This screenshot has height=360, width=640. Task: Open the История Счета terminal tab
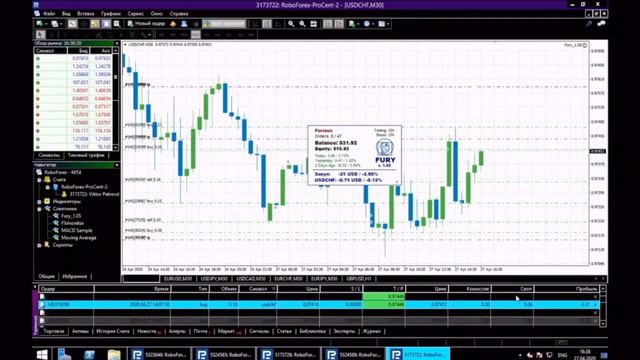click(113, 331)
